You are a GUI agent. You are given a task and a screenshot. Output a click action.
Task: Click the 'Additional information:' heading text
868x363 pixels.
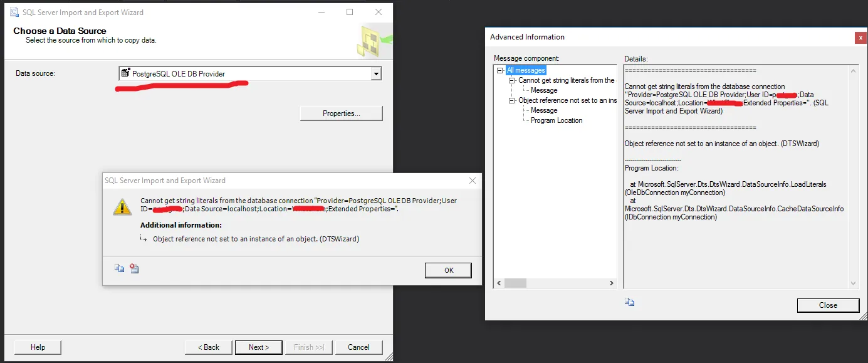tap(181, 225)
